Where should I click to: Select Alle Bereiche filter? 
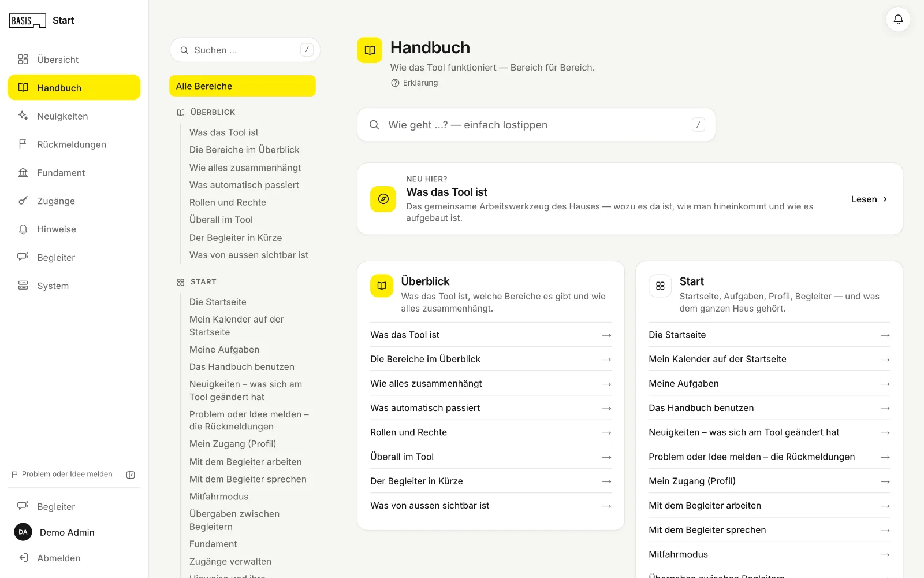click(243, 86)
